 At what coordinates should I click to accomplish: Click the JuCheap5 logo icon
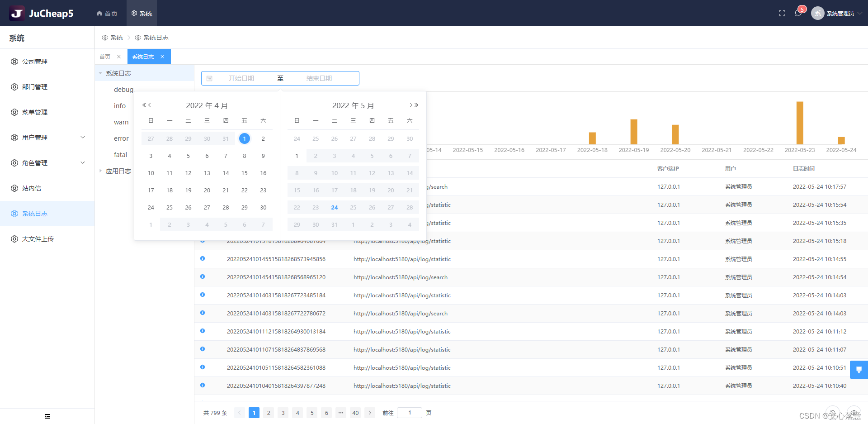coord(17,13)
